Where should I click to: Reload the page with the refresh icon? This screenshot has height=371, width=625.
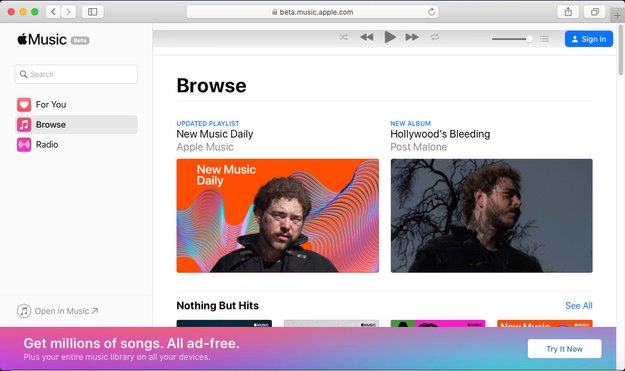click(431, 12)
